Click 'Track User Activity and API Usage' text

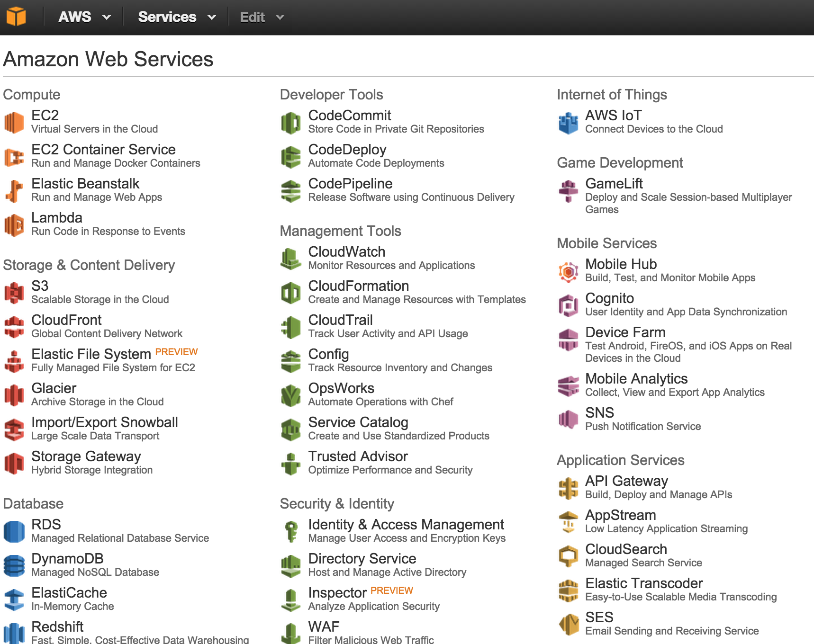[388, 333]
